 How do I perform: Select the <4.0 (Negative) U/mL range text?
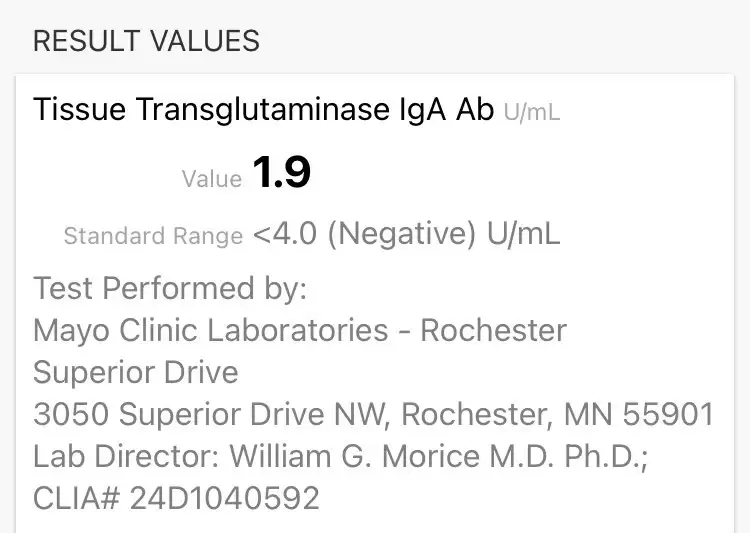coord(406,234)
